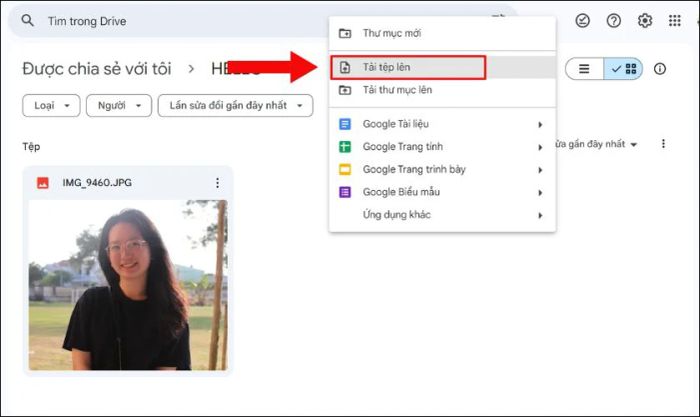Select the IMG_9460.JPG file name
The height and width of the screenshot is (417, 700).
97,183
